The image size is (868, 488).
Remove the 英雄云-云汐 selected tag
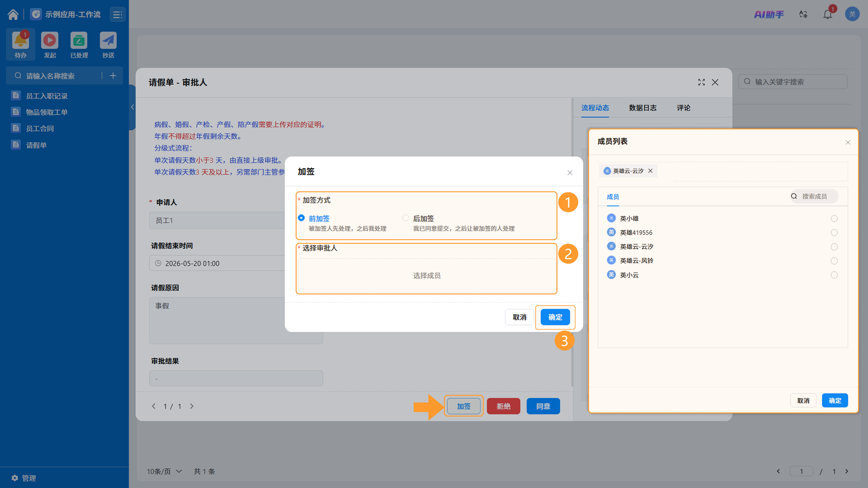click(650, 171)
